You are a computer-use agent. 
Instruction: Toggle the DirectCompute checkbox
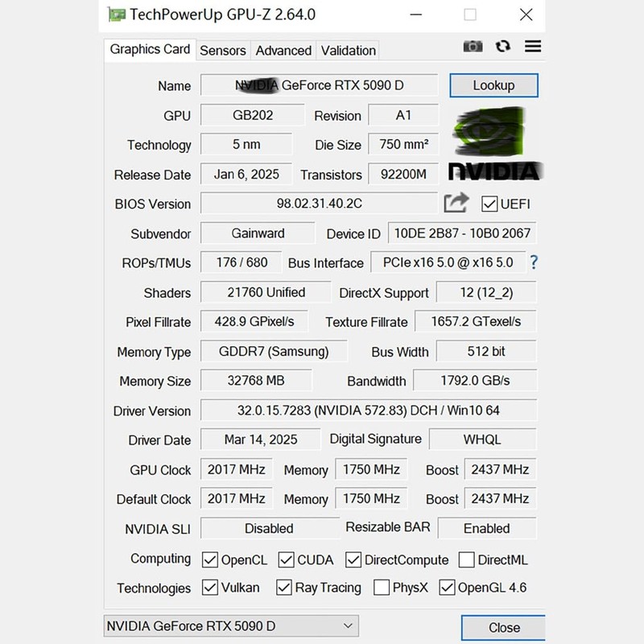(353, 559)
